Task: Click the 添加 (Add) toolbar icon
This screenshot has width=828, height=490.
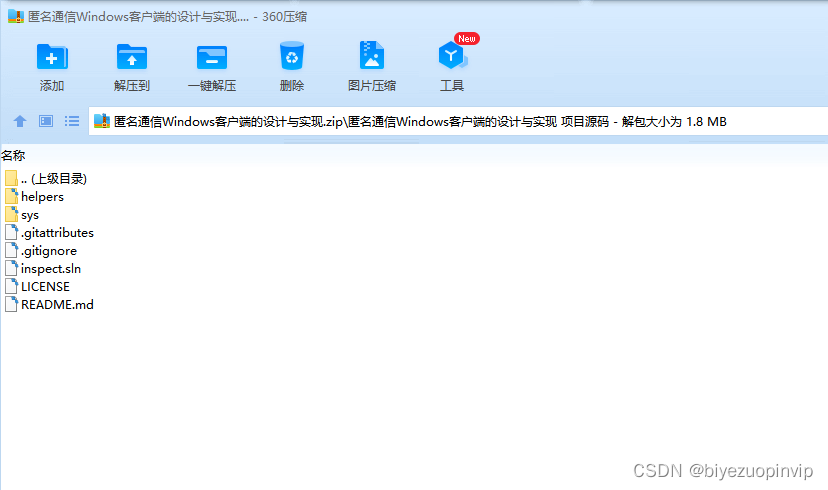Action: (52, 56)
